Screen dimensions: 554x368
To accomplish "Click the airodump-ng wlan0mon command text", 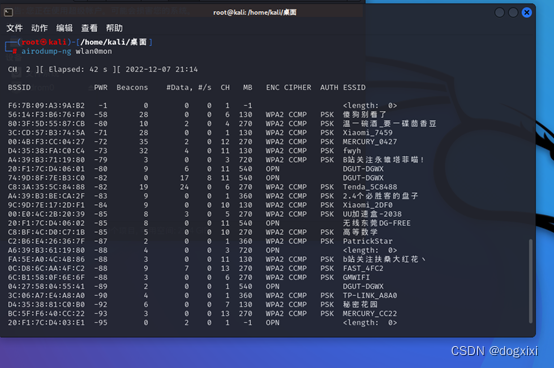I will coord(67,52).
